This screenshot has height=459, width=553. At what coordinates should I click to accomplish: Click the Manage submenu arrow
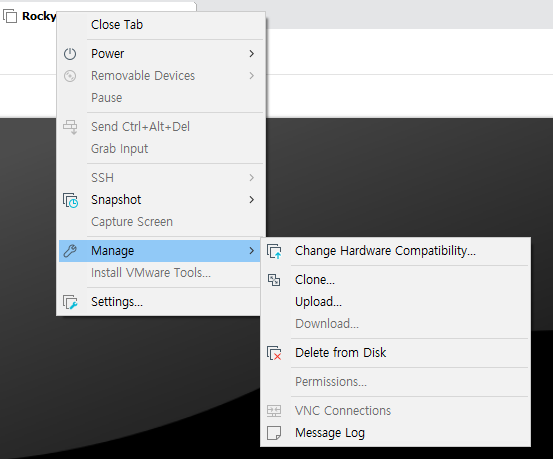pyautogui.click(x=251, y=250)
